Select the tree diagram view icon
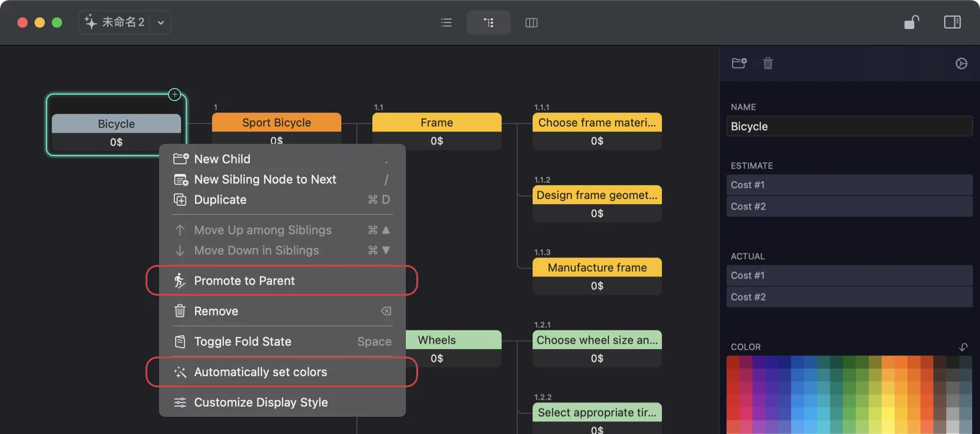This screenshot has width=980, height=434. point(489,23)
